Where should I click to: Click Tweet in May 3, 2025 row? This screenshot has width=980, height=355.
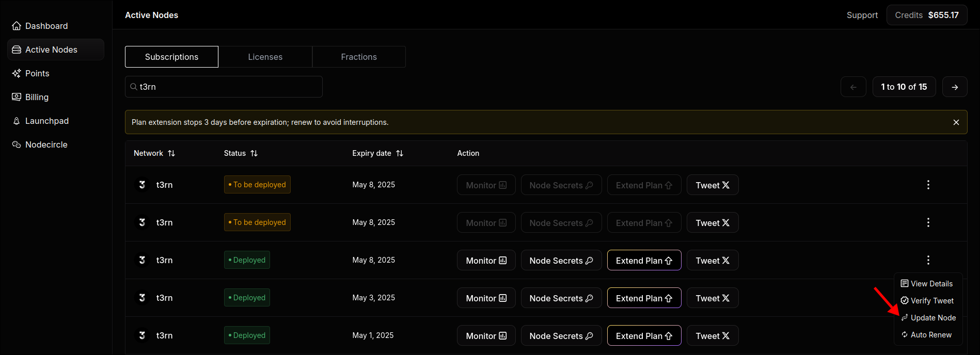[713, 298]
